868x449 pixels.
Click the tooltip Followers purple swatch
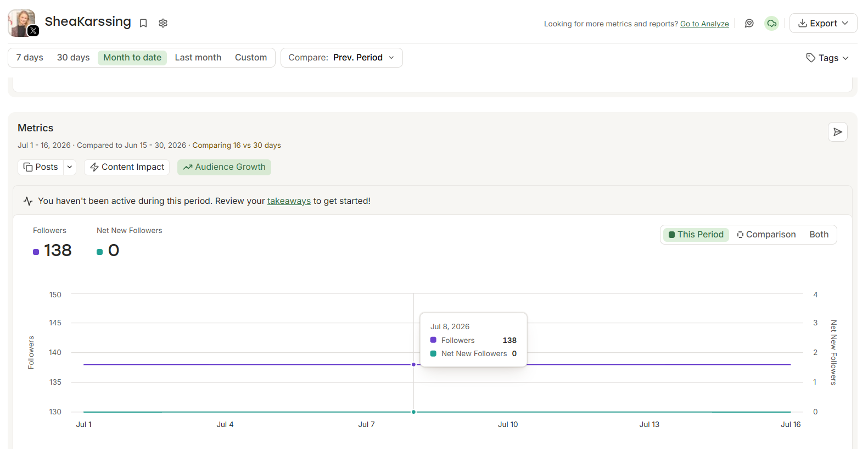[x=433, y=340]
